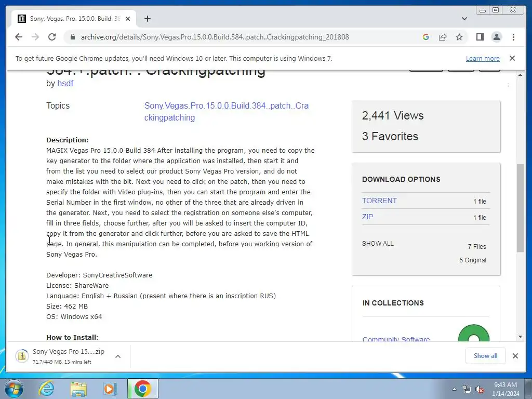Click the Google icon in the address bar
Viewport: 532px width, 399px height.
tap(426, 37)
